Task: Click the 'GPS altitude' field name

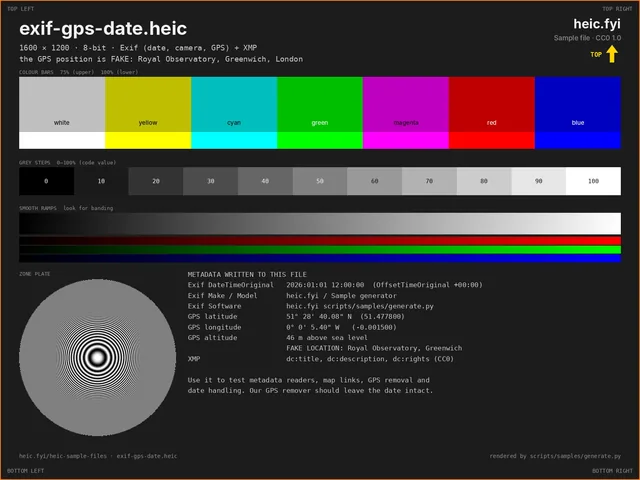Action: [x=212, y=338]
